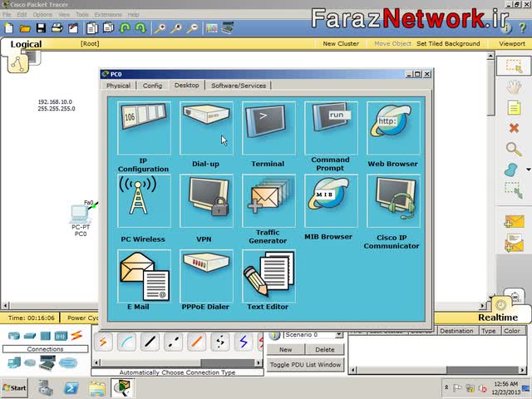This screenshot has height=399, width=532.
Task: Open the Extensions menu
Action: coord(108,15)
